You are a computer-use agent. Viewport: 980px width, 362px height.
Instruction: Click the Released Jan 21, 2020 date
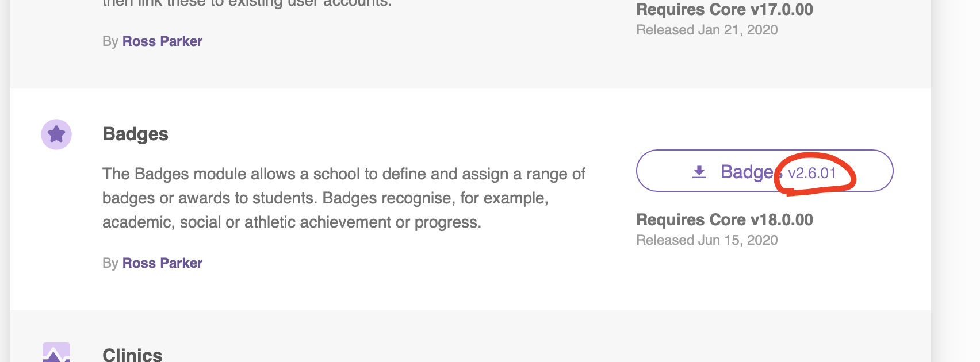point(707,30)
